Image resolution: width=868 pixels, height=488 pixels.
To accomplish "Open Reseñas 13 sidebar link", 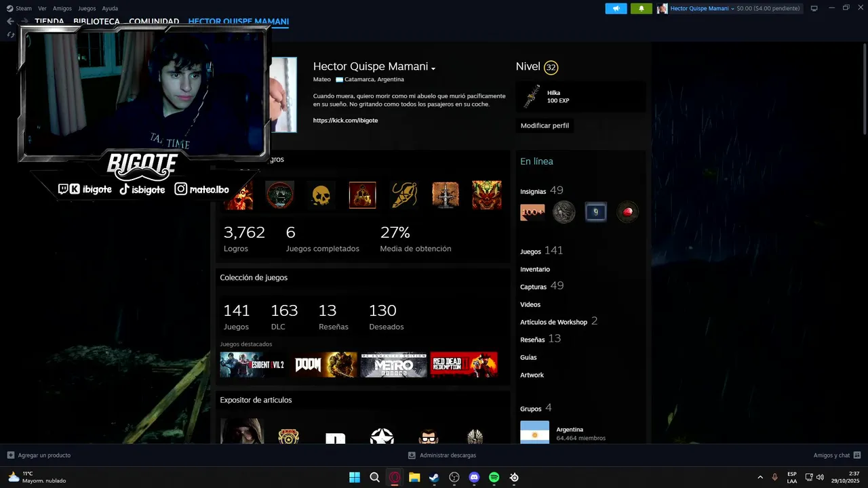I will pyautogui.click(x=540, y=339).
